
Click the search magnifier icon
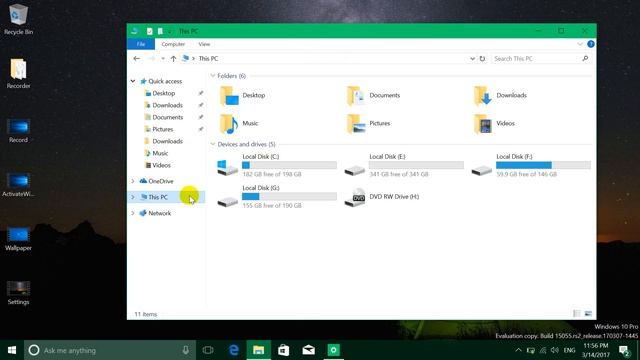(585, 58)
